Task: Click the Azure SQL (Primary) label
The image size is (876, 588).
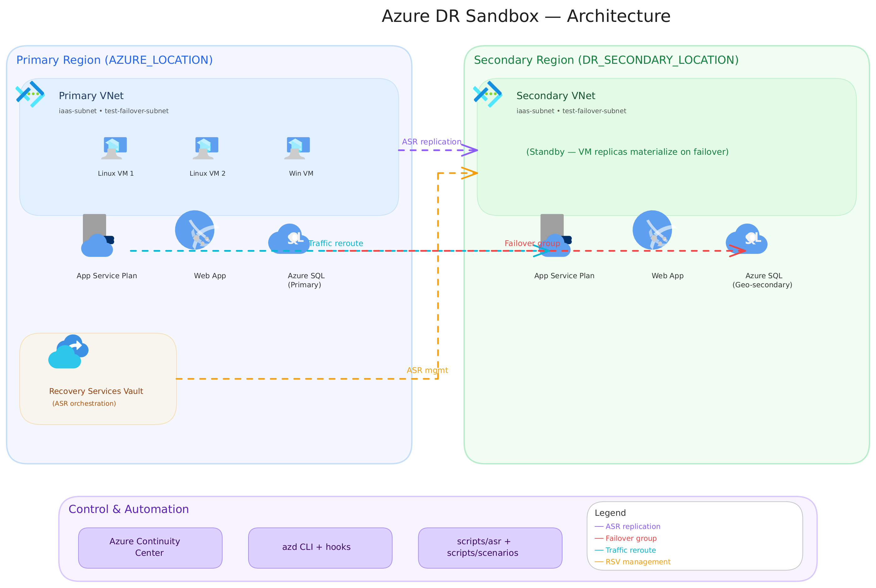Action: click(306, 280)
